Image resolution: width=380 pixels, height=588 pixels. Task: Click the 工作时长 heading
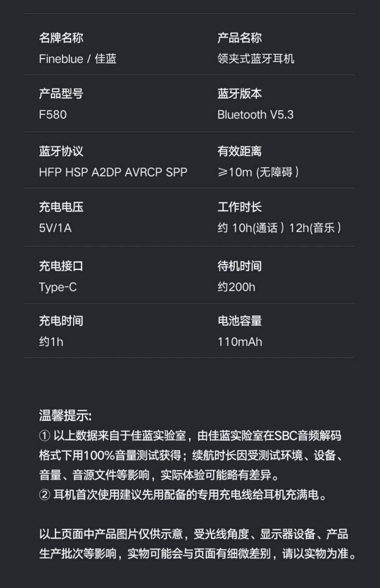point(239,207)
